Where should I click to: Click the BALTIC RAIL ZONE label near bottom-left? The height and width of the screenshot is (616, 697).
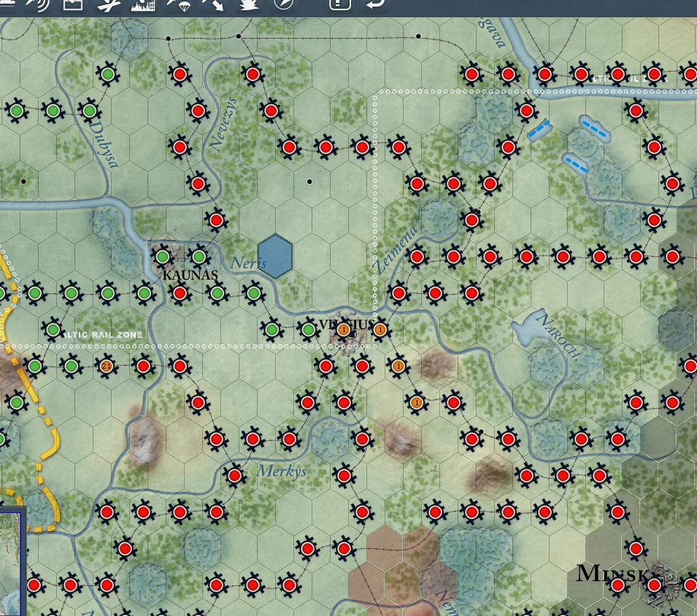coord(103,335)
